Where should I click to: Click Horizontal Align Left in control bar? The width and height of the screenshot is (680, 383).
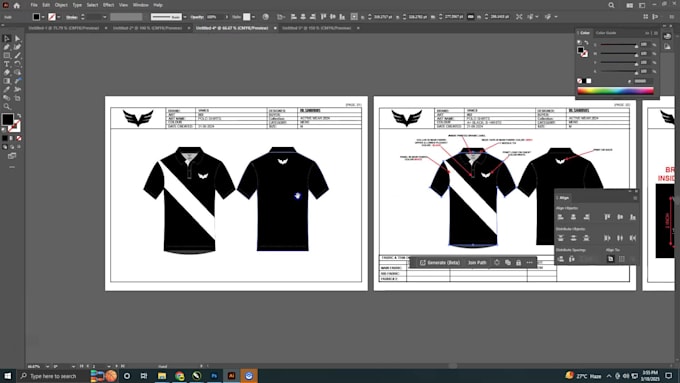[294, 17]
